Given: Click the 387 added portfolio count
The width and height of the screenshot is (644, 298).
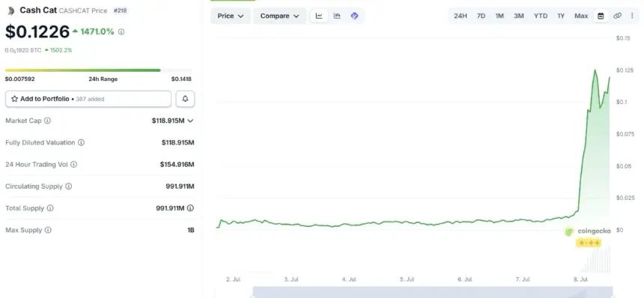Looking at the screenshot, I should [90, 99].
